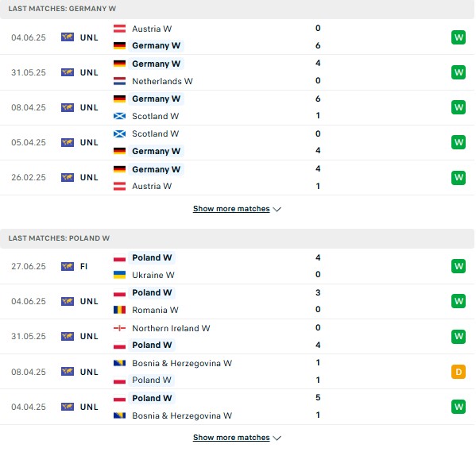Click the Last Matches: Poland W header

[x=59, y=238]
